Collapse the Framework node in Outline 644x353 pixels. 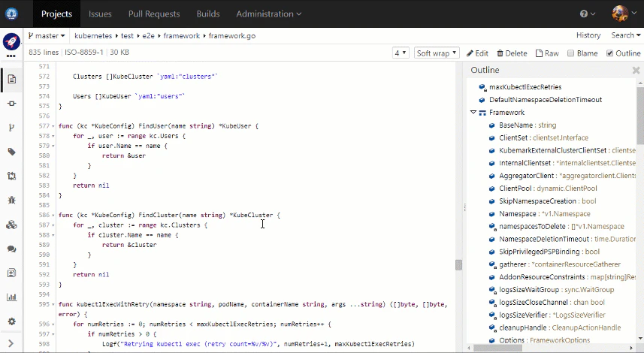point(473,112)
